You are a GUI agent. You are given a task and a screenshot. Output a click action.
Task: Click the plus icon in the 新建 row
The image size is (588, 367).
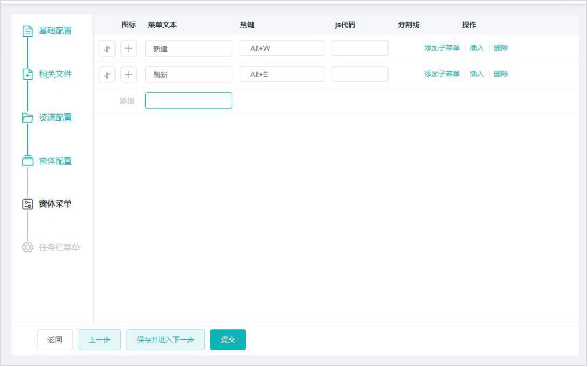(x=129, y=48)
